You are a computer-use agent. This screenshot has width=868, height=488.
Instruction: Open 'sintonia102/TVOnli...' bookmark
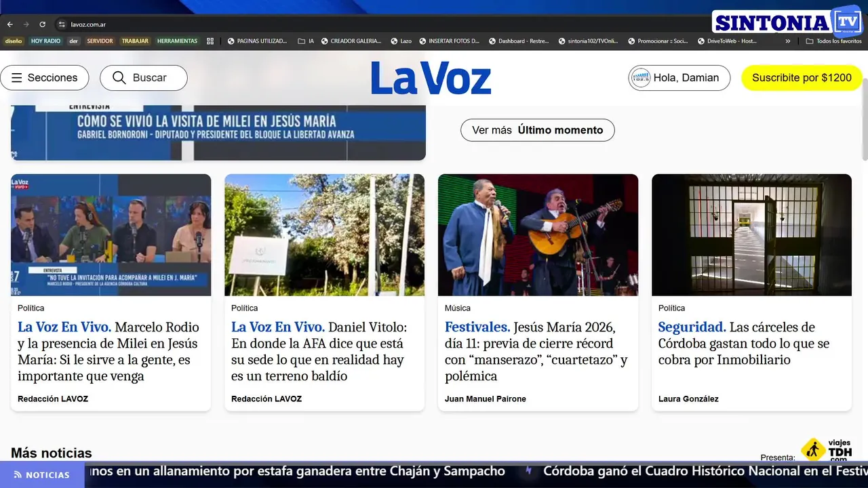click(589, 41)
